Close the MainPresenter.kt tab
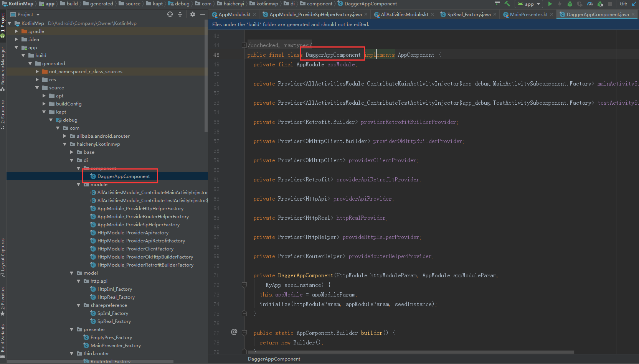The image size is (639, 364). click(552, 15)
